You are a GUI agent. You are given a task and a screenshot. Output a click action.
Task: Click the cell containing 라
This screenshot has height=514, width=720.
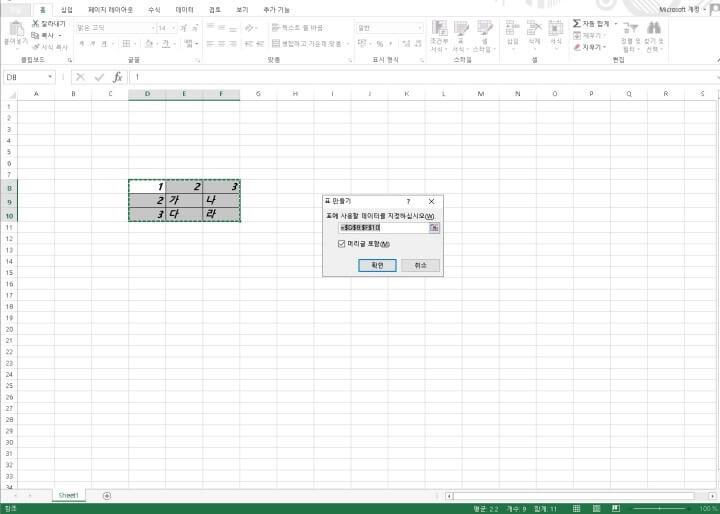(x=221, y=214)
